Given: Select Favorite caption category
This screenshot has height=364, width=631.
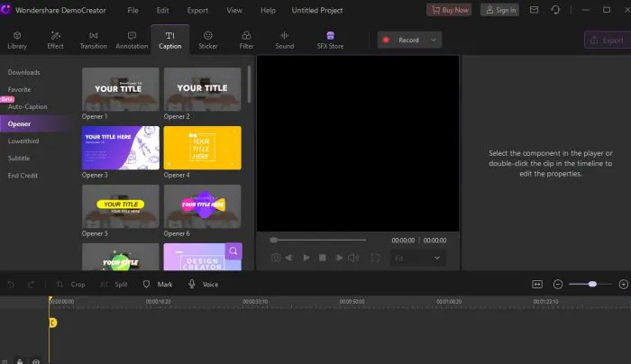Looking at the screenshot, I should coord(19,89).
